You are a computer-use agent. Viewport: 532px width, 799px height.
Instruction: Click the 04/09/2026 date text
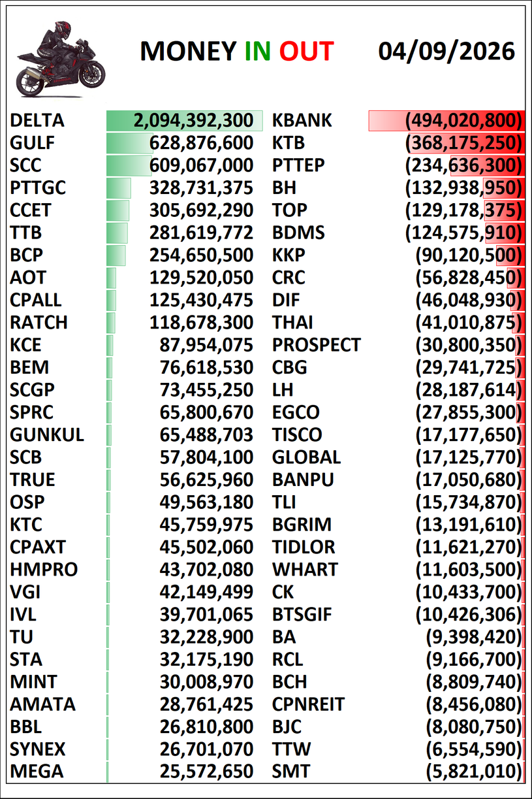coord(446,51)
